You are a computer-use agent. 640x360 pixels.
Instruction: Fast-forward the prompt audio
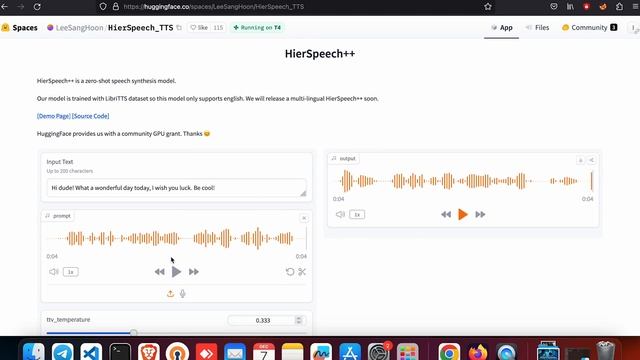(194, 272)
